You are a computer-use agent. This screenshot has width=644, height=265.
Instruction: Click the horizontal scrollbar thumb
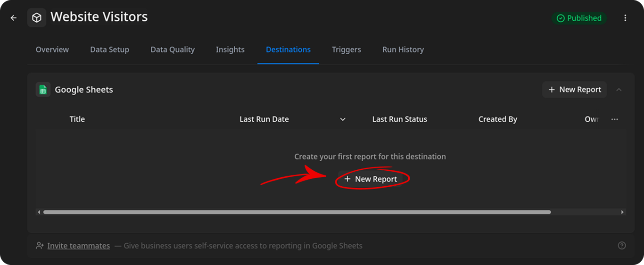click(297, 212)
